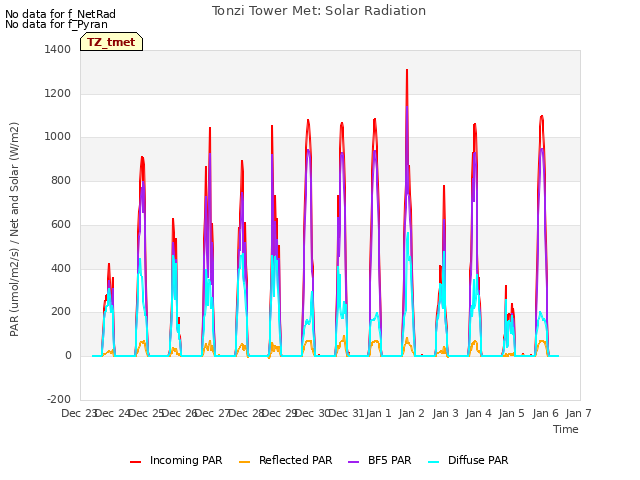Click the 'Jan 2' x-axis date label

tap(412, 413)
